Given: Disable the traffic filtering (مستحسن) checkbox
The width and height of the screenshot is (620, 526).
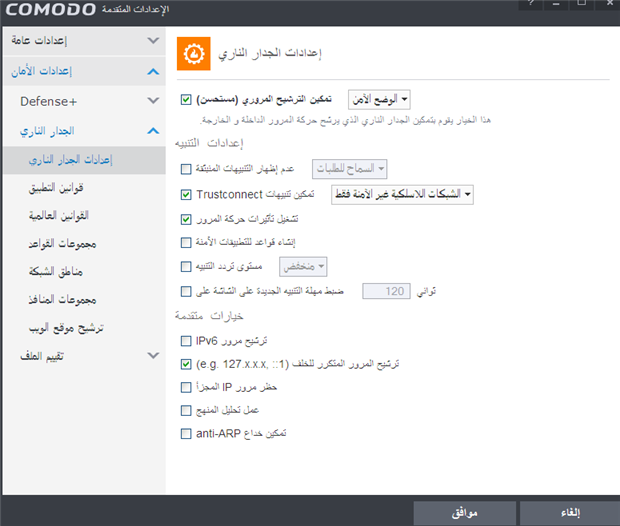Looking at the screenshot, I should coord(187,100).
